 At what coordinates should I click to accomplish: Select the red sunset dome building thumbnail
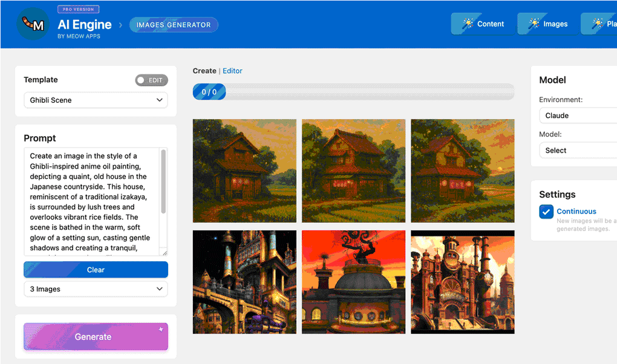(x=353, y=282)
